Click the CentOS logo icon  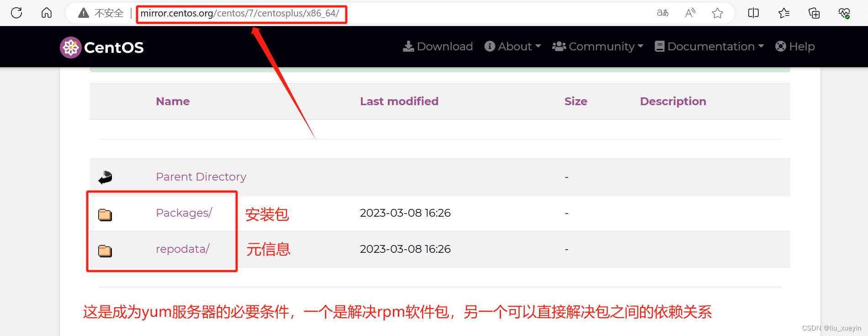tap(71, 47)
